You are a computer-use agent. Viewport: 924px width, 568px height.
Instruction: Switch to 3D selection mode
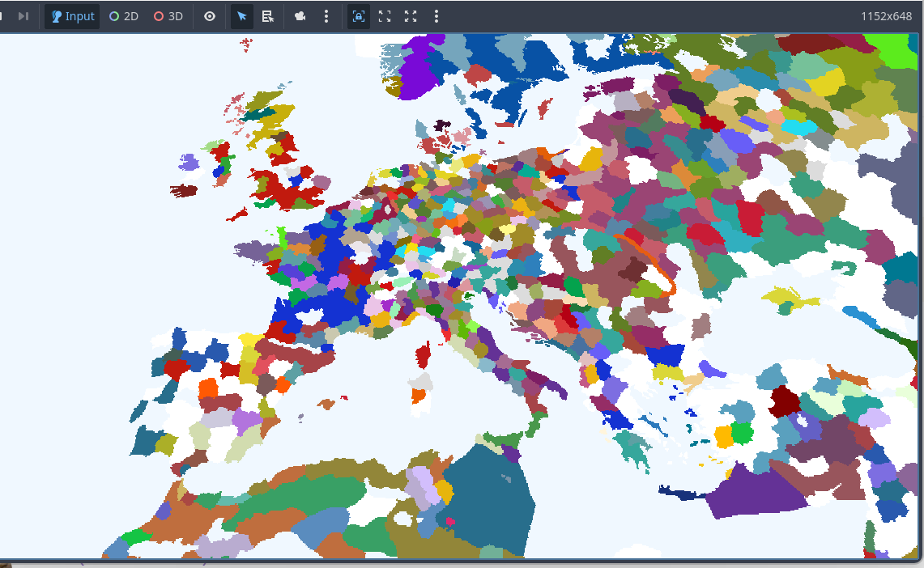point(168,16)
